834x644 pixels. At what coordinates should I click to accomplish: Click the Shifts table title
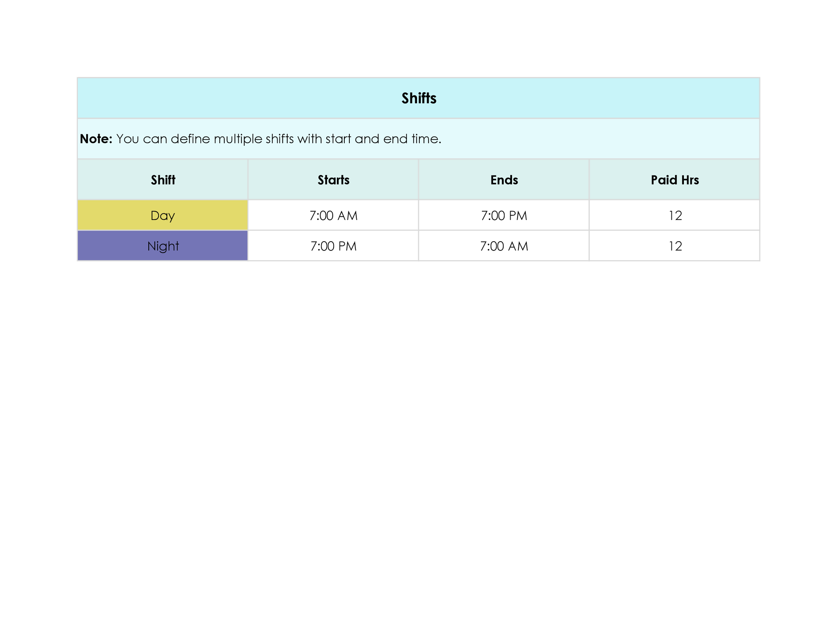point(418,98)
